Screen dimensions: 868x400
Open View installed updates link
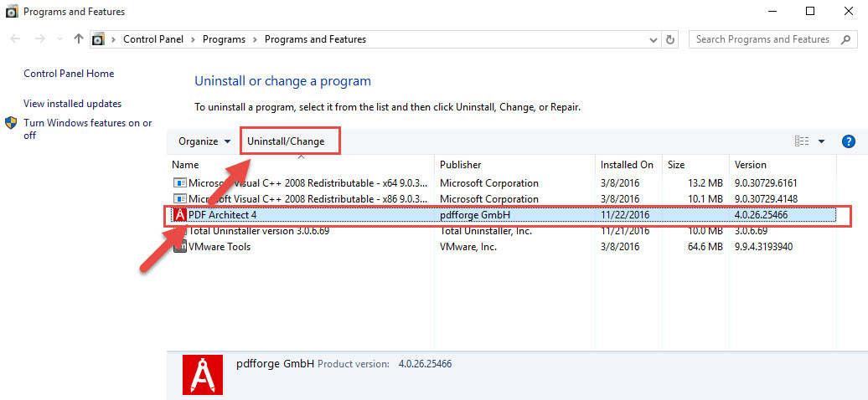pos(73,104)
